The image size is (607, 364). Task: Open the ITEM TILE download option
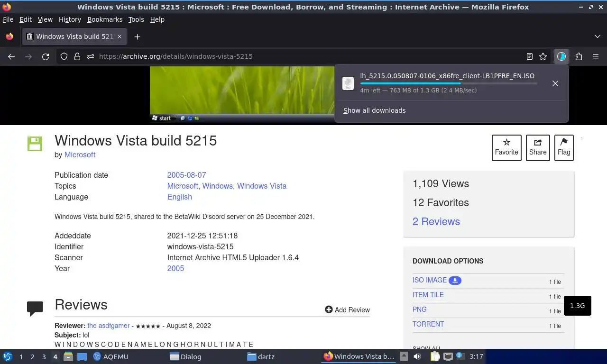tap(428, 295)
